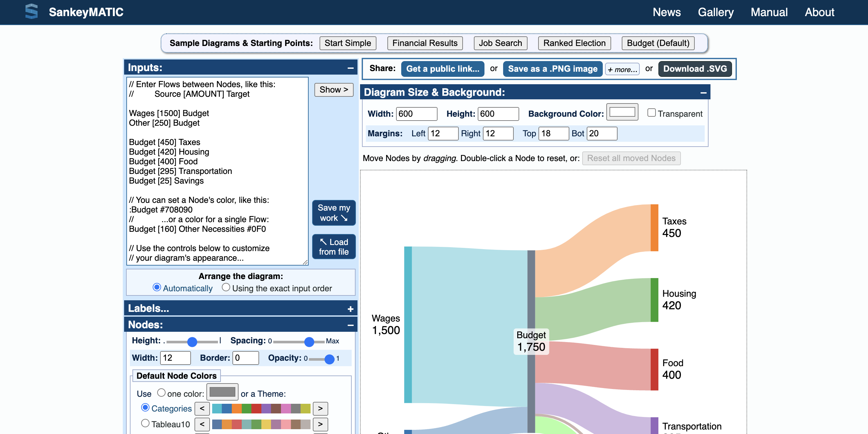
Task: Collapse the Inputs panel with the minus icon
Action: [x=350, y=68]
